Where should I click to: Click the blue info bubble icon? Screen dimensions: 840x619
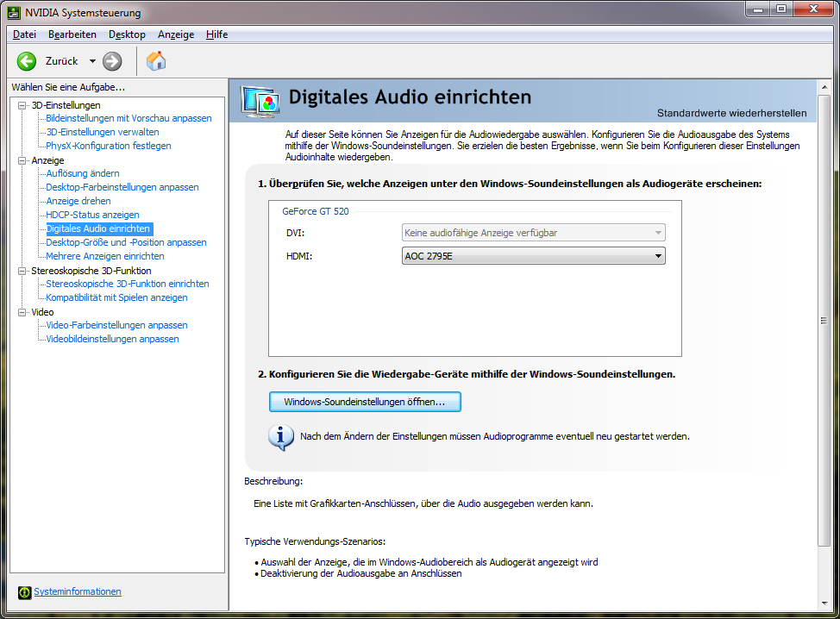(x=280, y=437)
